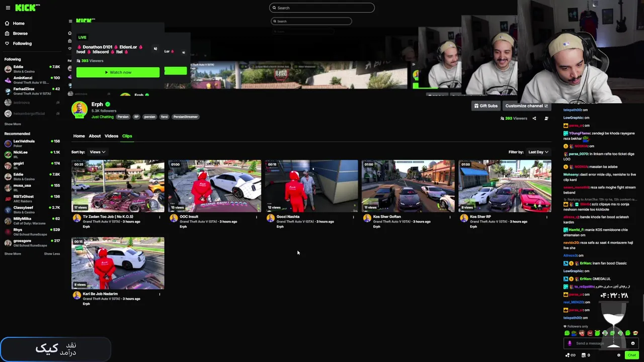Open the OOC Insult clip thumbnail
This screenshot has width=644, height=362.
click(x=214, y=186)
